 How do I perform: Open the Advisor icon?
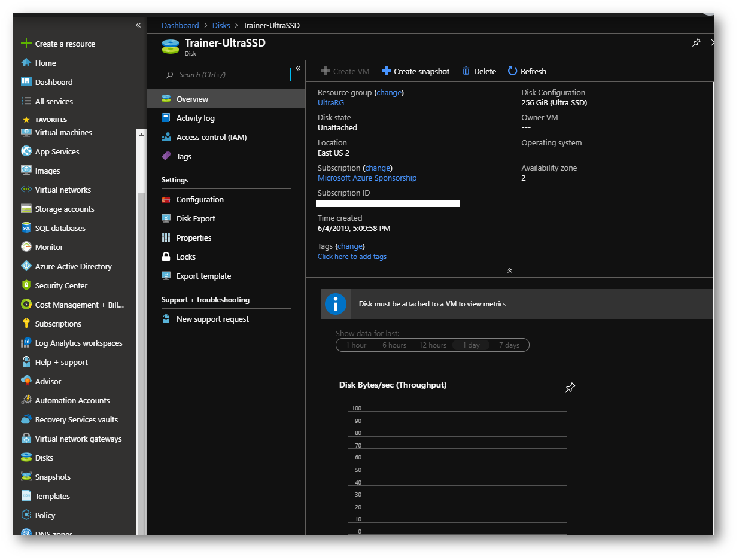(x=26, y=381)
